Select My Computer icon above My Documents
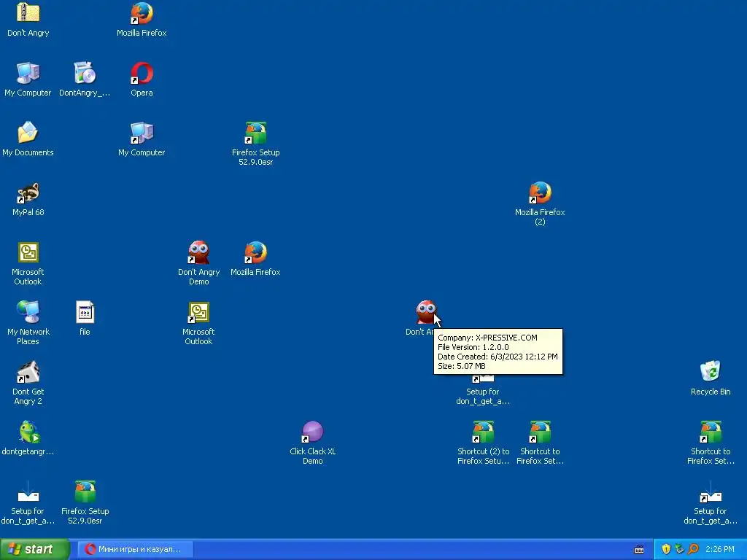747x560 pixels. pos(28,73)
